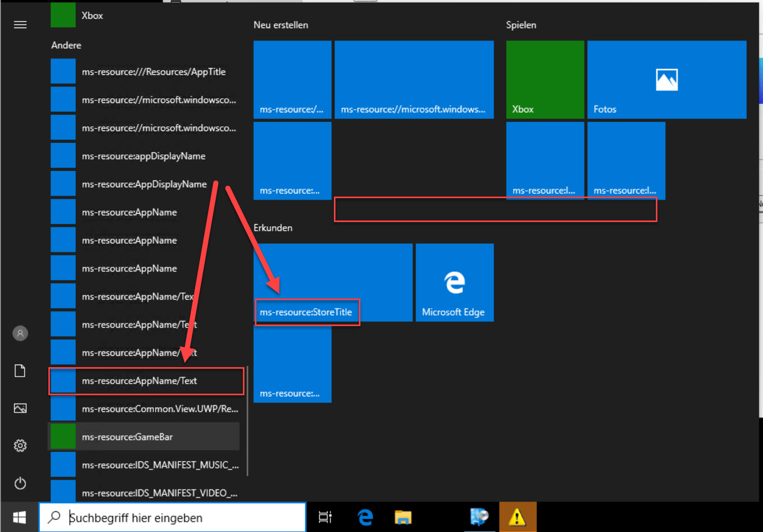Open the green Xbox tile
This screenshot has width=763, height=532.
[545, 80]
